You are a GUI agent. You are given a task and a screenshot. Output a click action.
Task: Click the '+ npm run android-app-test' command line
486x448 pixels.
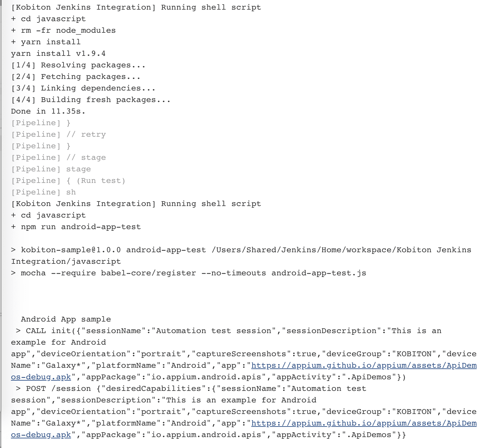pos(76,227)
